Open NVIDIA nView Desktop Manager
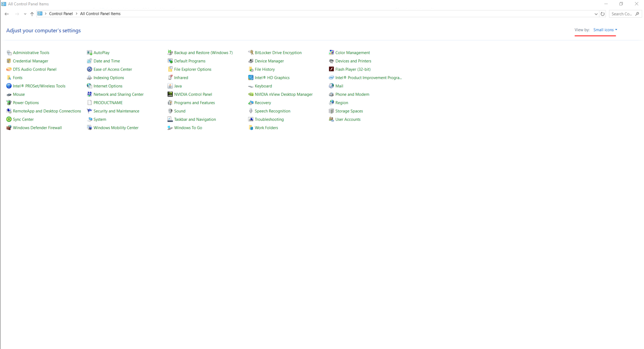The width and height of the screenshot is (644, 349). (x=284, y=94)
